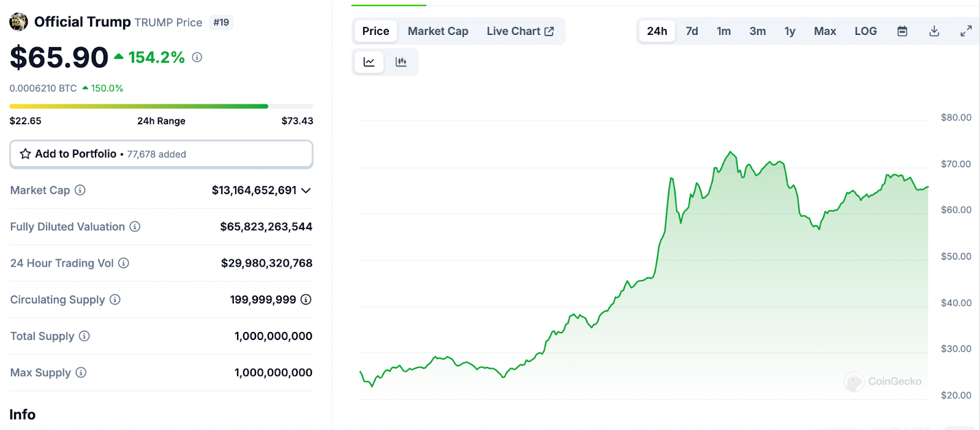Select the 24h time range
This screenshot has height=430, width=980.
pyautogui.click(x=657, y=31)
